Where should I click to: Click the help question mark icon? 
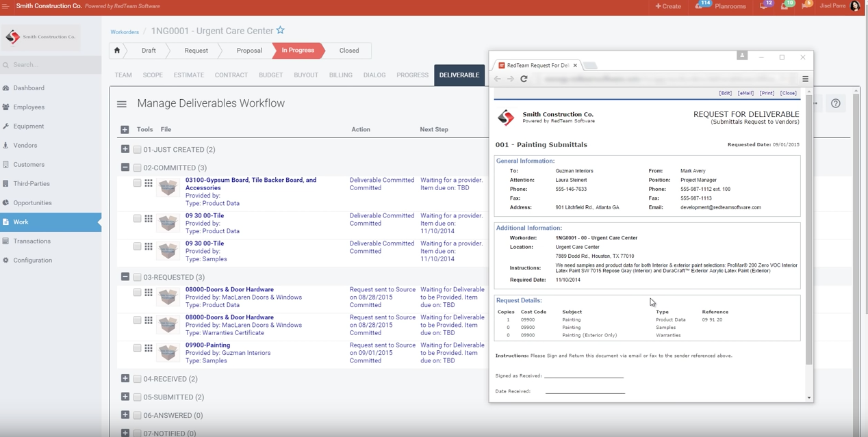point(836,103)
